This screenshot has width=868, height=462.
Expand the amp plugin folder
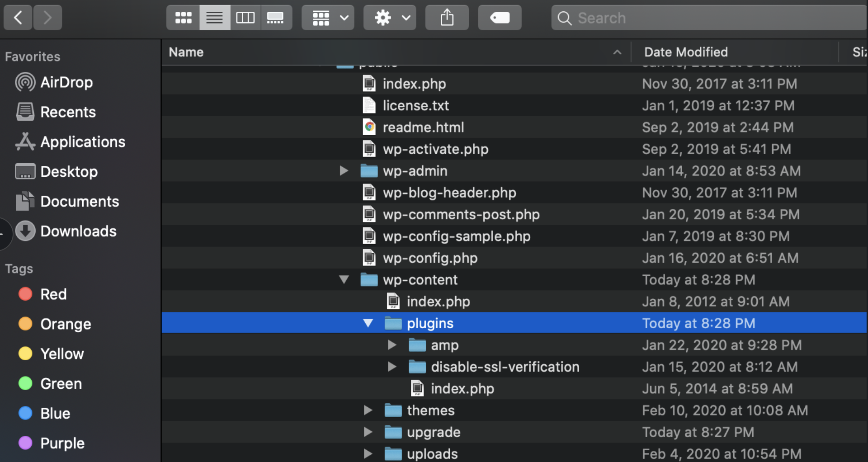392,344
